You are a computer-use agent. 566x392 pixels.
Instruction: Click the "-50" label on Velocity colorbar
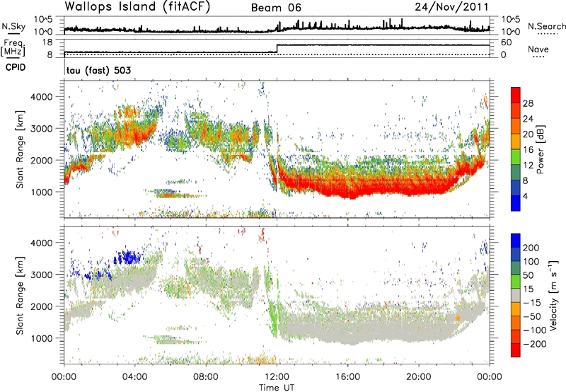[532, 317]
